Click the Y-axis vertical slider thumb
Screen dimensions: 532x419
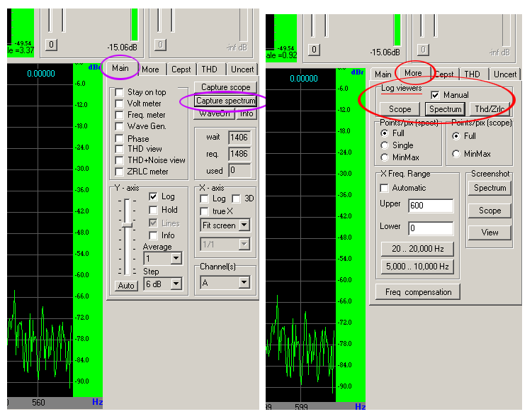coord(127,225)
